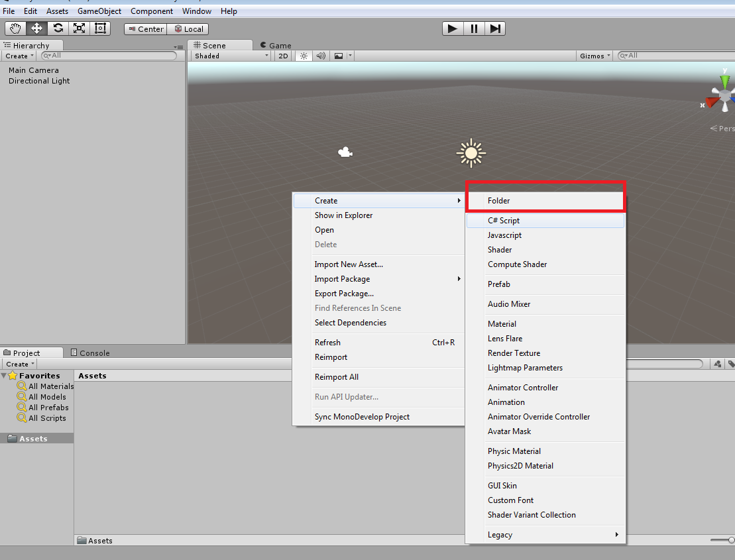Viewport: 735px width, 560px height.
Task: Select the directional light sun gizmo
Action: click(x=471, y=153)
